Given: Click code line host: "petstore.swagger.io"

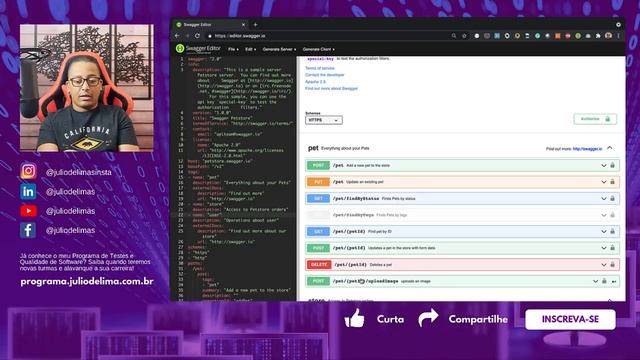Looking at the screenshot, I should pyautogui.click(x=221, y=161).
